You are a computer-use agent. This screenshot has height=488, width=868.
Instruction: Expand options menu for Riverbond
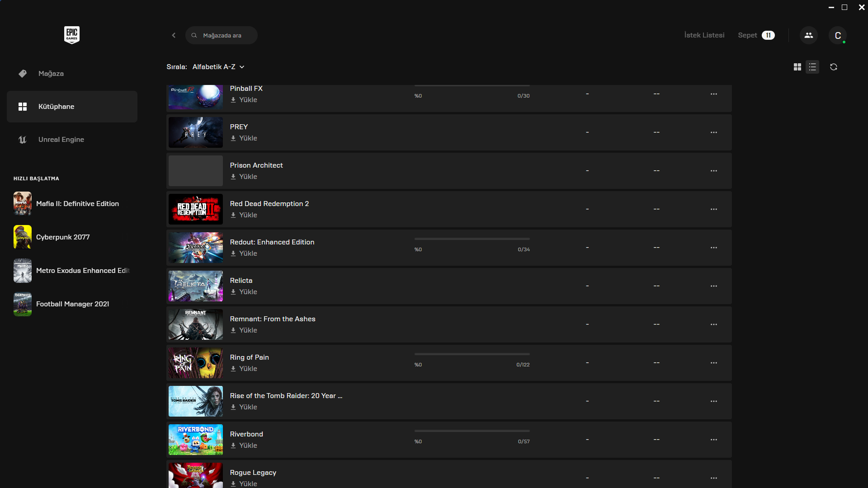[713, 440]
